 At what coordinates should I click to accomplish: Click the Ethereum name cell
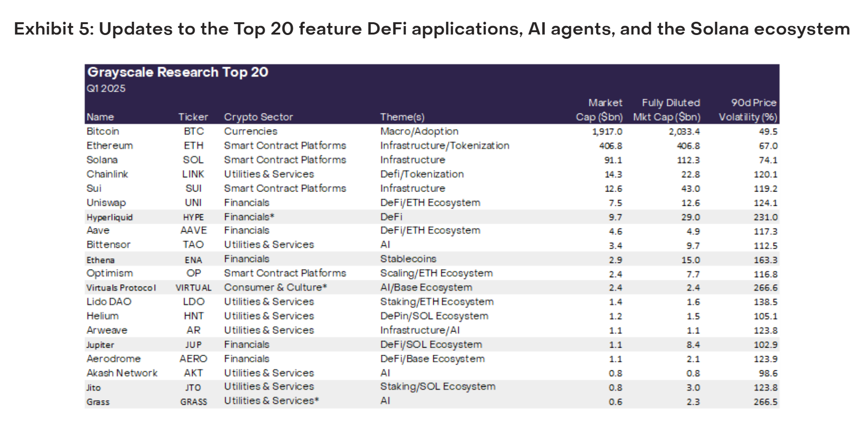(110, 146)
